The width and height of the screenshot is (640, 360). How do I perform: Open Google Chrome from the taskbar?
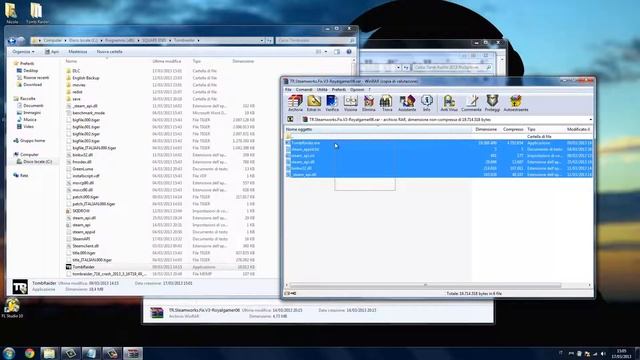click(29, 353)
